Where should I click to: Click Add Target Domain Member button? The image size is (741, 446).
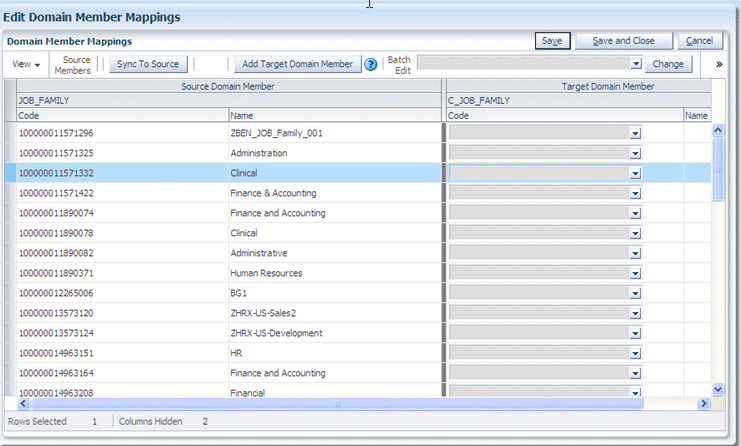coord(297,64)
